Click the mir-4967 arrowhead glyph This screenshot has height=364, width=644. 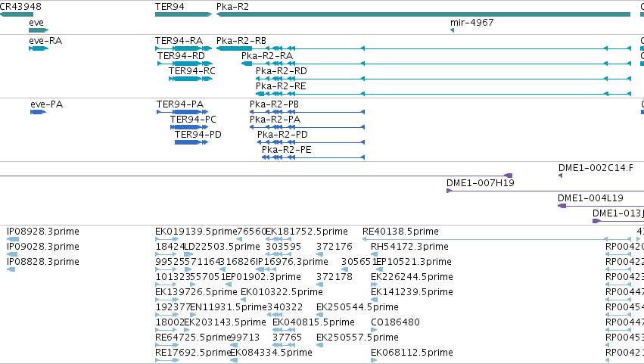452,30
